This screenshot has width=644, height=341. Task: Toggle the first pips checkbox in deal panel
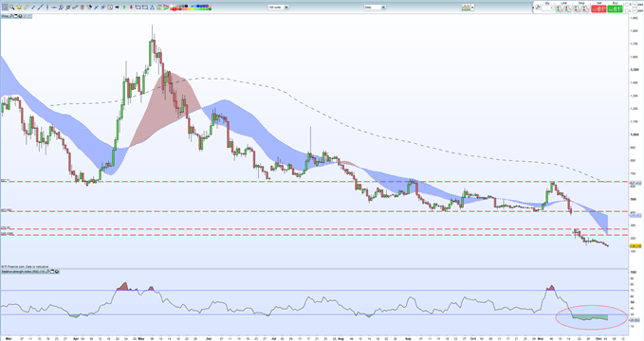click(x=627, y=5)
